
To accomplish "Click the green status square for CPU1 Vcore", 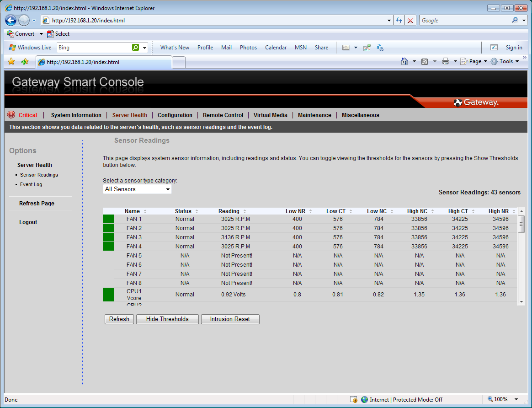I will point(108,294).
